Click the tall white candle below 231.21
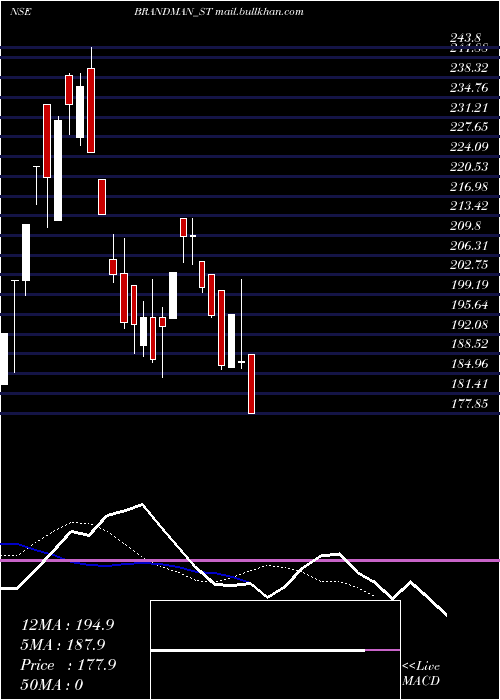Viewport: 500px width, 700px height. tap(58, 170)
